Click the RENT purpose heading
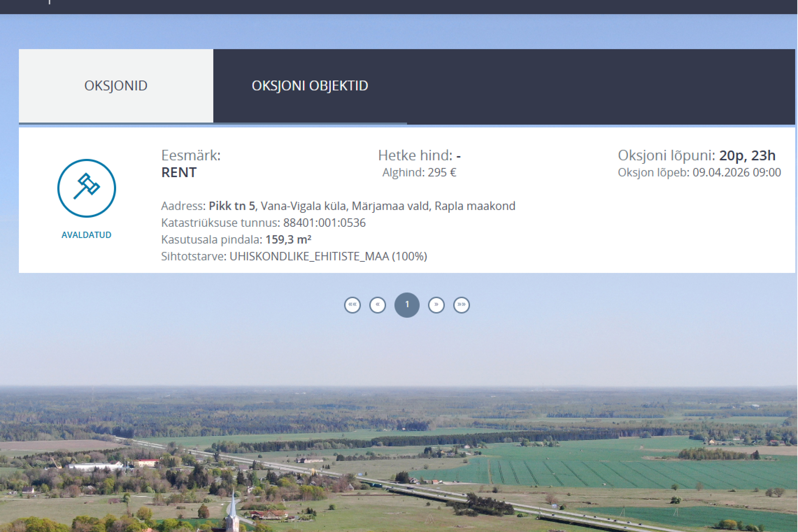Image resolution: width=798 pixels, height=532 pixels. click(x=179, y=172)
